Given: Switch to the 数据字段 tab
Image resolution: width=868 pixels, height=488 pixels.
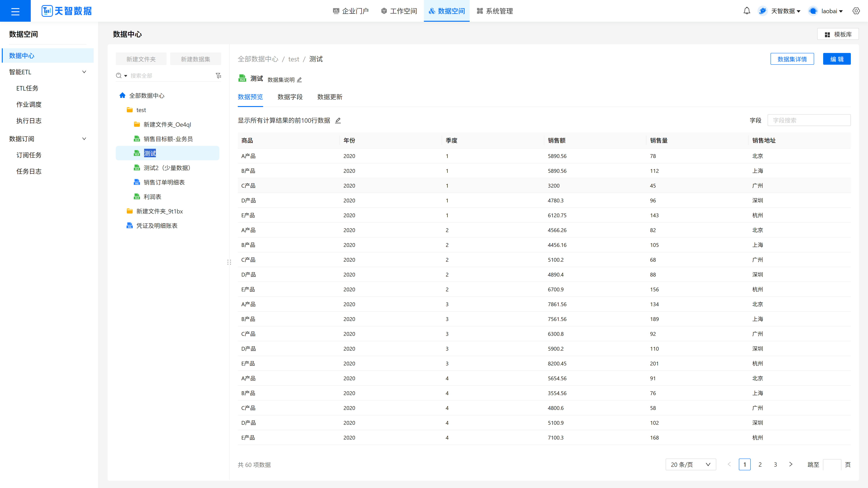Looking at the screenshot, I should pos(290,97).
